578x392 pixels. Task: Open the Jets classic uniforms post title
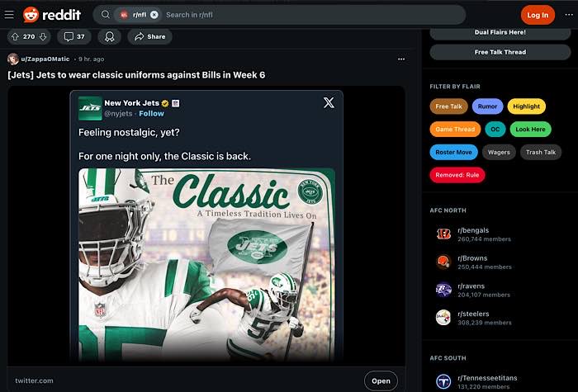(136, 75)
